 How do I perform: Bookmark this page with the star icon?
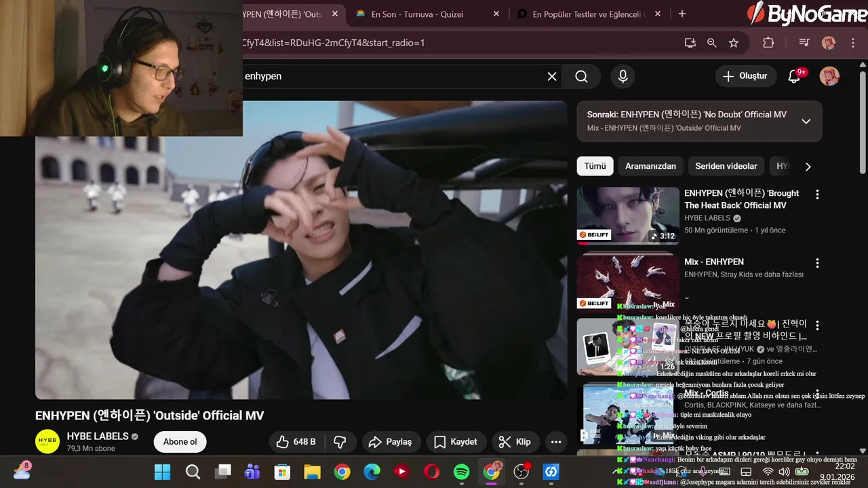coord(733,43)
